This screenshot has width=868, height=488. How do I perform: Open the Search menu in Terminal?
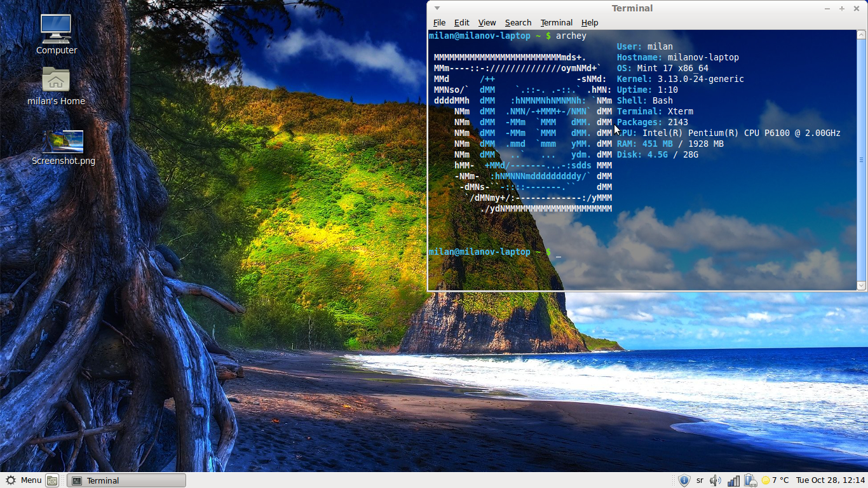click(x=518, y=22)
